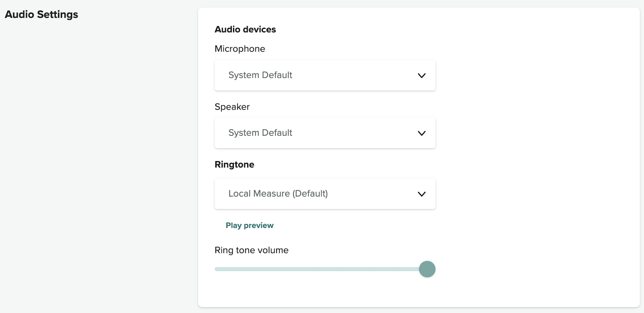Click the Ring tone volume label
This screenshot has width=644, height=313.
(x=251, y=250)
